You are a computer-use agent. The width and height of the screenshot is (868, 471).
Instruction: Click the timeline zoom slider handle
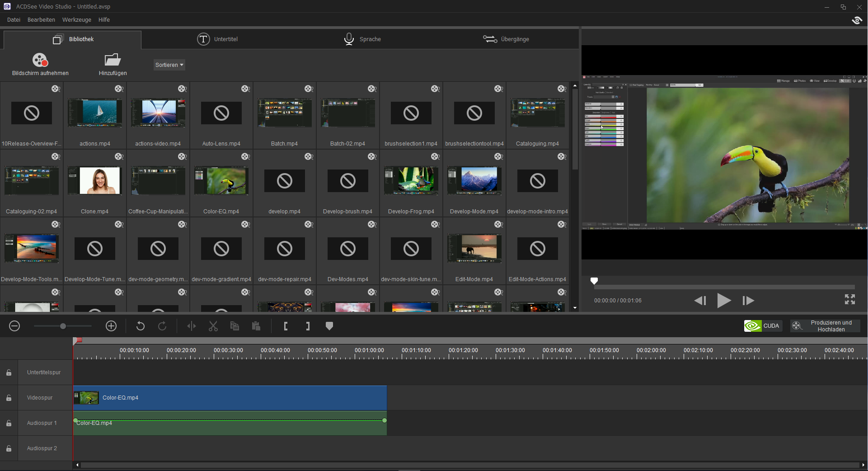[63, 326]
